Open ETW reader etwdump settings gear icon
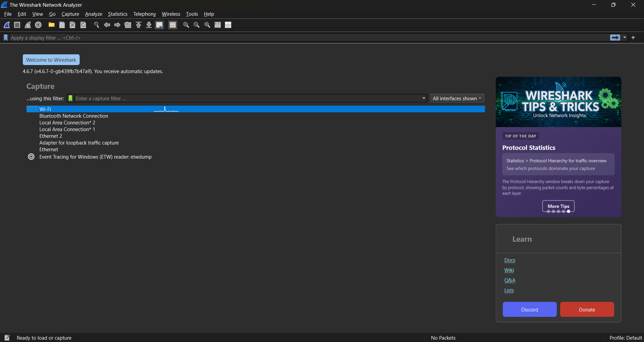Viewport: 644px width, 342px height. pos(31,157)
